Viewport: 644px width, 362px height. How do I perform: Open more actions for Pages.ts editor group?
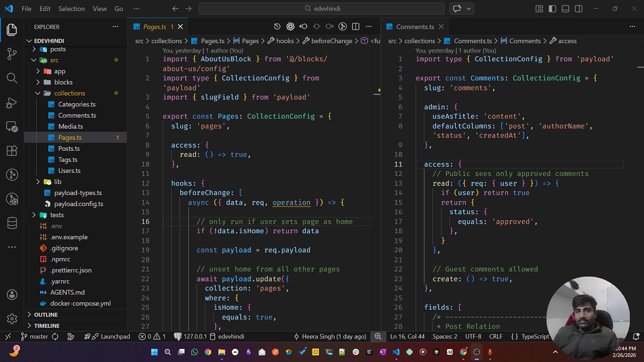coord(369,27)
